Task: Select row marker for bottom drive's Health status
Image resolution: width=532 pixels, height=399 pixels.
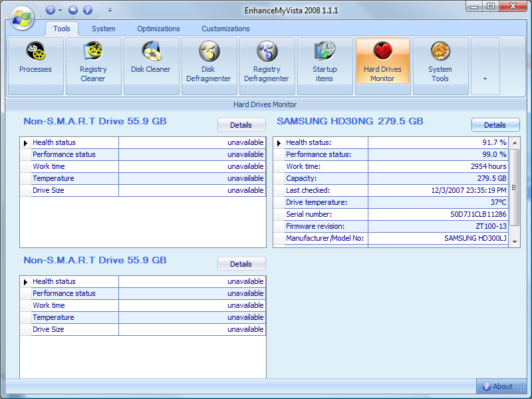Action: 25,282
